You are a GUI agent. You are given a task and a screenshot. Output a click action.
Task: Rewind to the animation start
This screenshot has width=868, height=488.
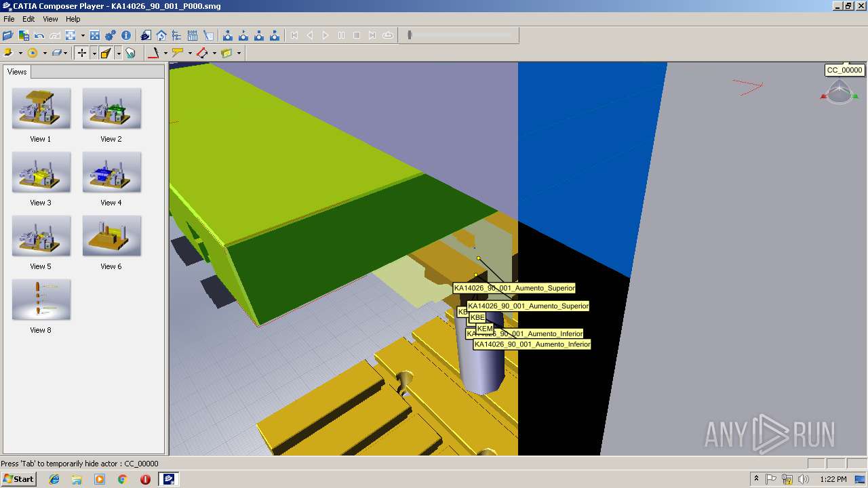click(x=294, y=35)
